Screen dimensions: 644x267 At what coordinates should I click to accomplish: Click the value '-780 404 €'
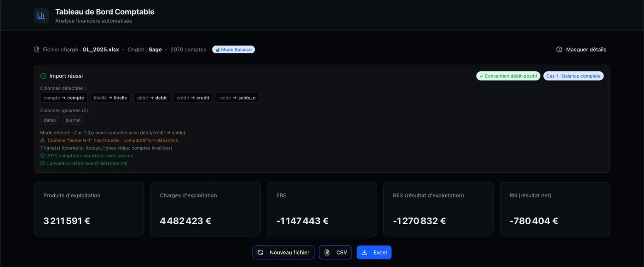click(x=534, y=221)
